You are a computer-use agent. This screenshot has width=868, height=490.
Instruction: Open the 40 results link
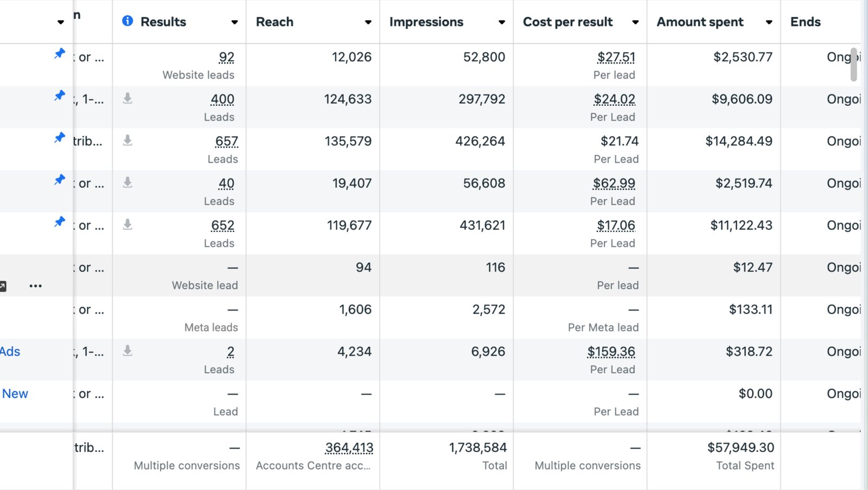click(x=226, y=183)
